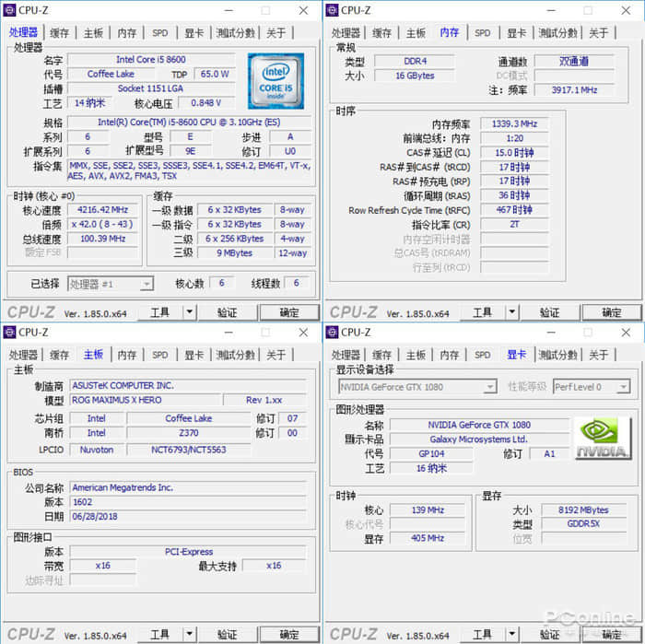Click 确定 button in the mainboard window
The image size is (645, 644).
pos(289,634)
